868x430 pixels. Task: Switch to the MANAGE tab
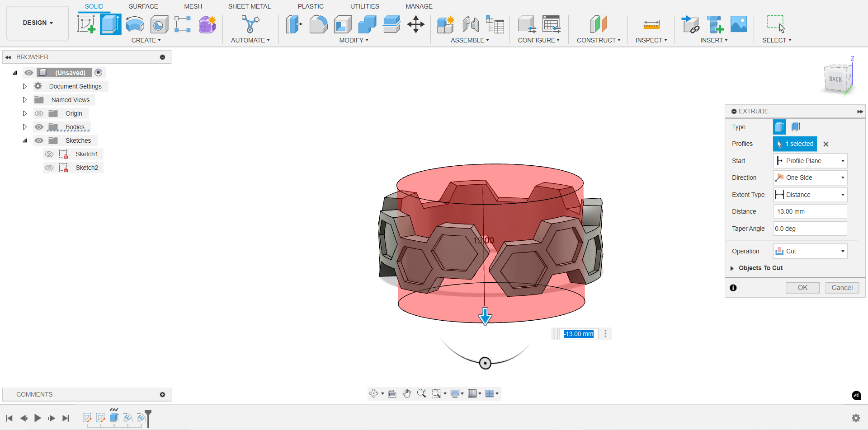pos(419,6)
